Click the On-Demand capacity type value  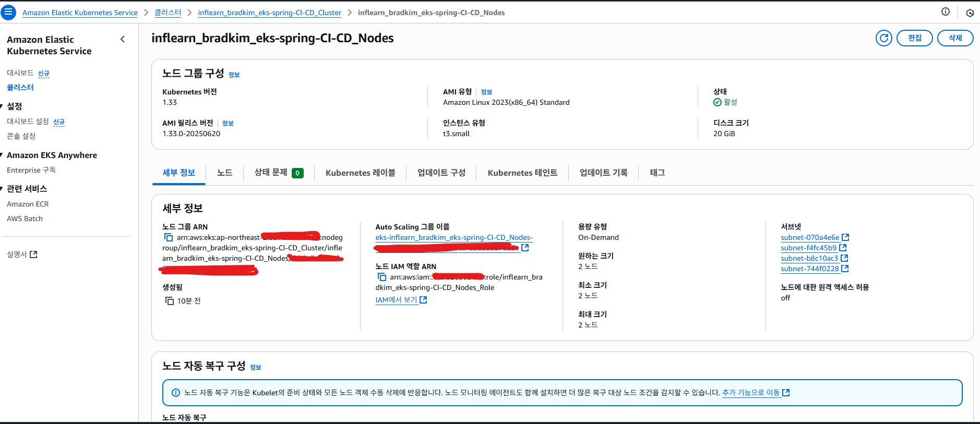(598, 237)
